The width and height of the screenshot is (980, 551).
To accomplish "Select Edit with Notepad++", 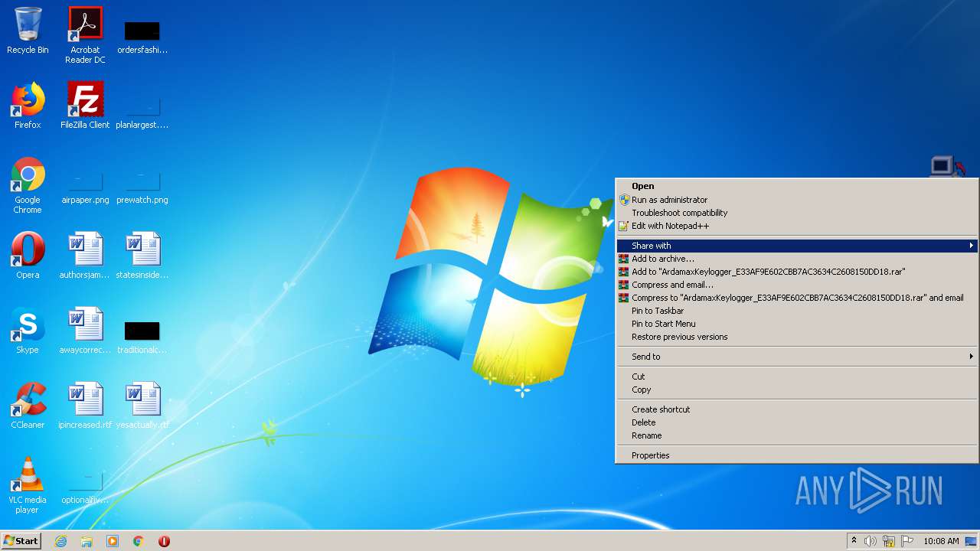I will point(797,226).
